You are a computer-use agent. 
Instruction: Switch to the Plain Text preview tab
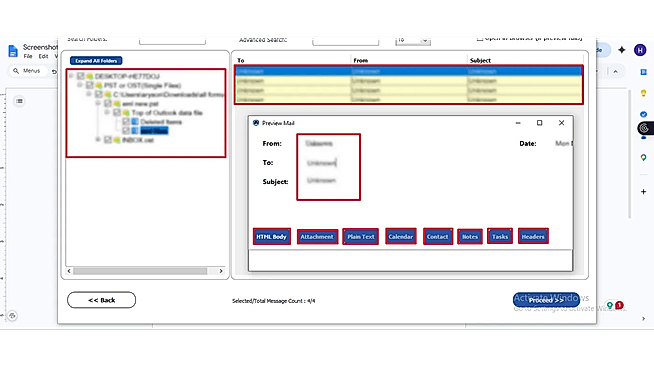pyautogui.click(x=361, y=237)
